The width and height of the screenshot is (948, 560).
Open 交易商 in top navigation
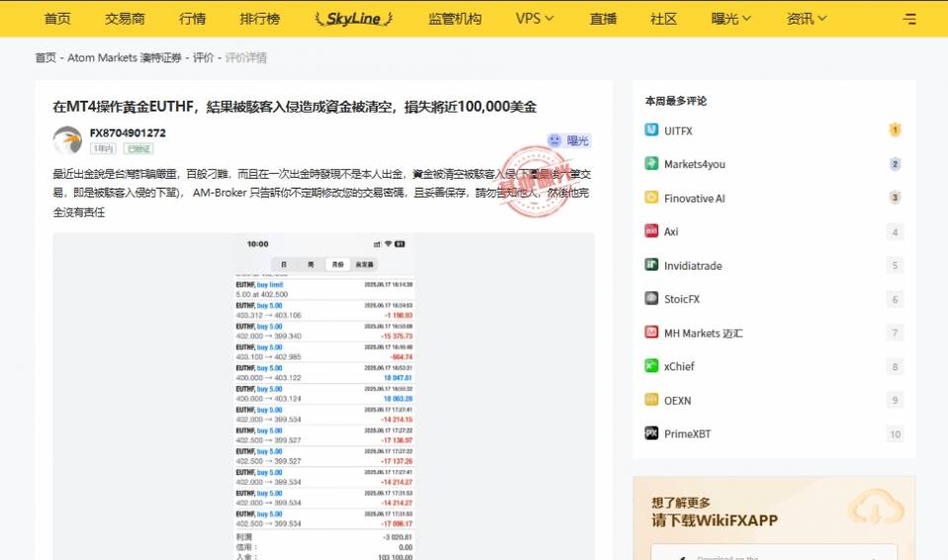126,19
